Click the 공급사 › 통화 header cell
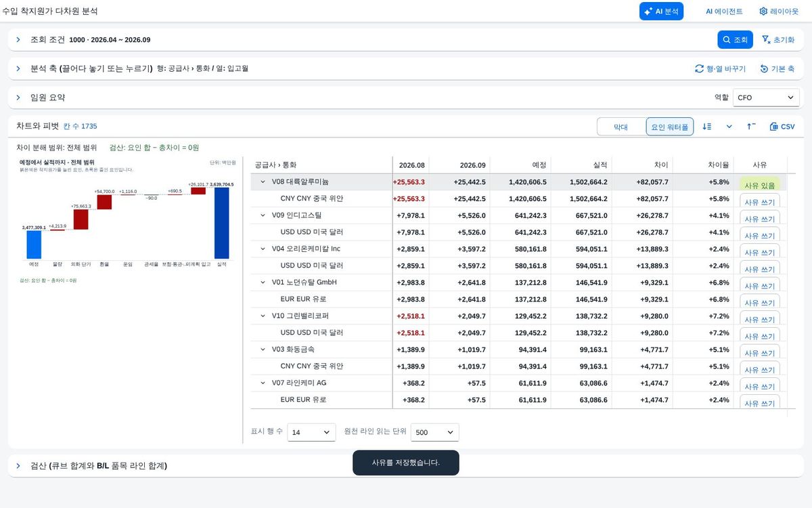Viewport: 812px width, 508px height. point(321,165)
